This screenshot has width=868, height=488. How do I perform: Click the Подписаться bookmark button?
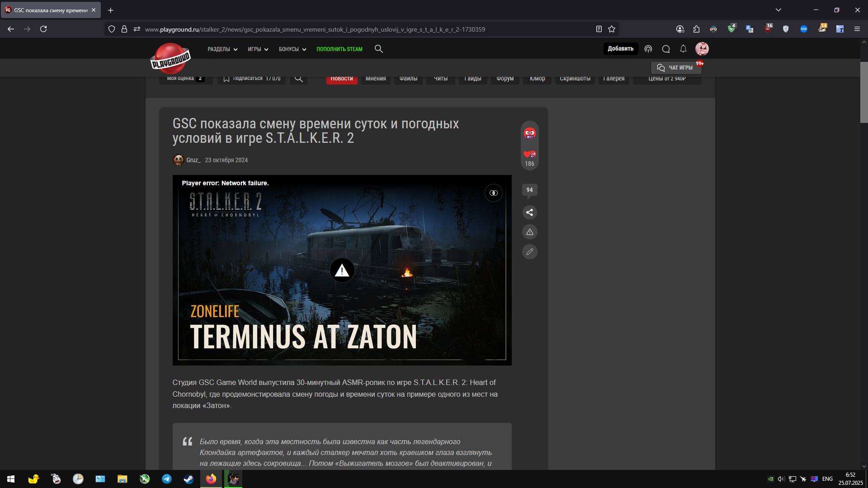(252, 79)
